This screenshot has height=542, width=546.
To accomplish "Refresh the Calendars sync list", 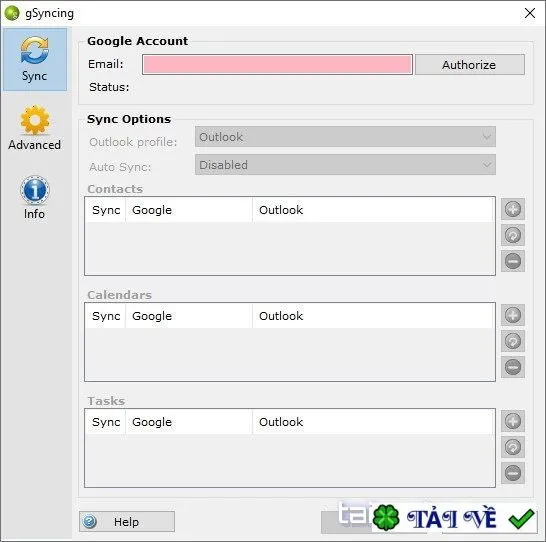I will [x=513, y=341].
